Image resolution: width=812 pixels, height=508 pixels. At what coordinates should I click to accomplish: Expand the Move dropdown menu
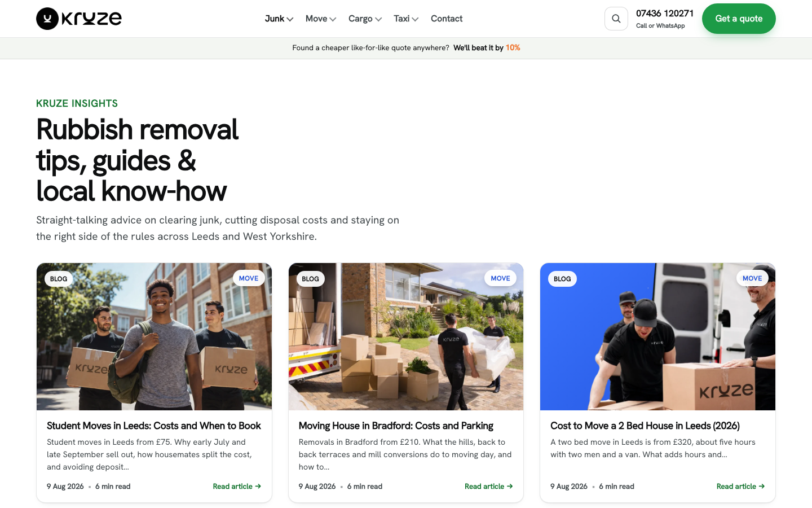pos(321,19)
